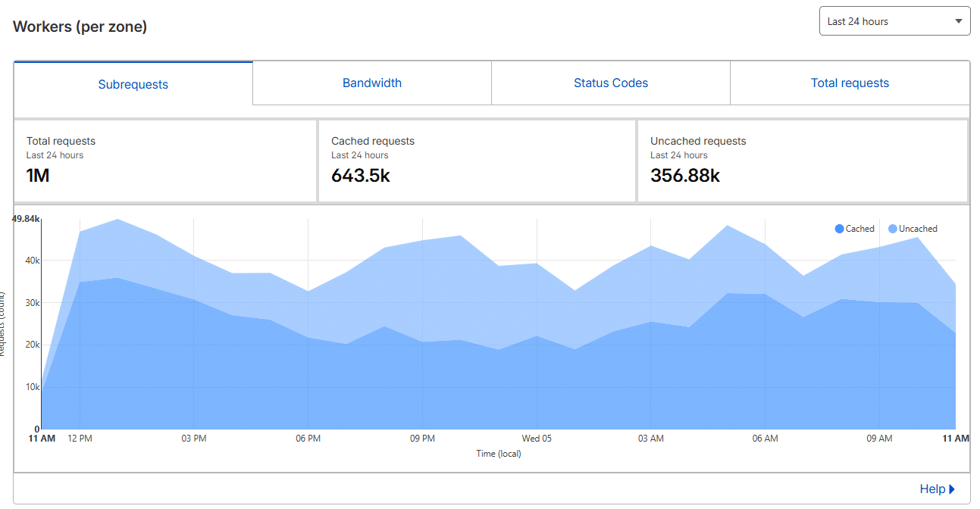Switch to the Bandwidth tab
Screen dimensions: 980x509
371,83
